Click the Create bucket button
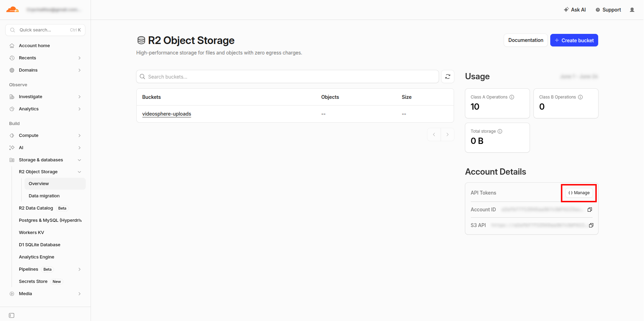The height and width of the screenshot is (321, 644). 574,40
